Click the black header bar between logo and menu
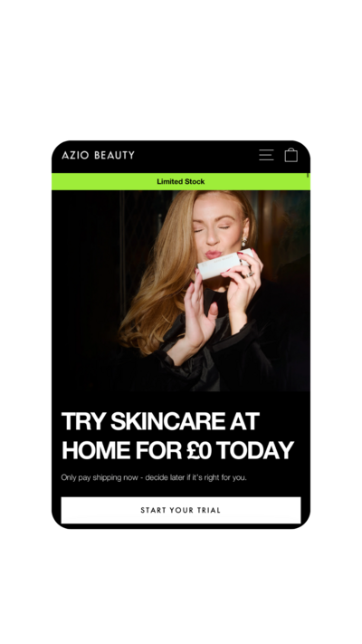This screenshot has width=362, height=644. click(x=196, y=155)
